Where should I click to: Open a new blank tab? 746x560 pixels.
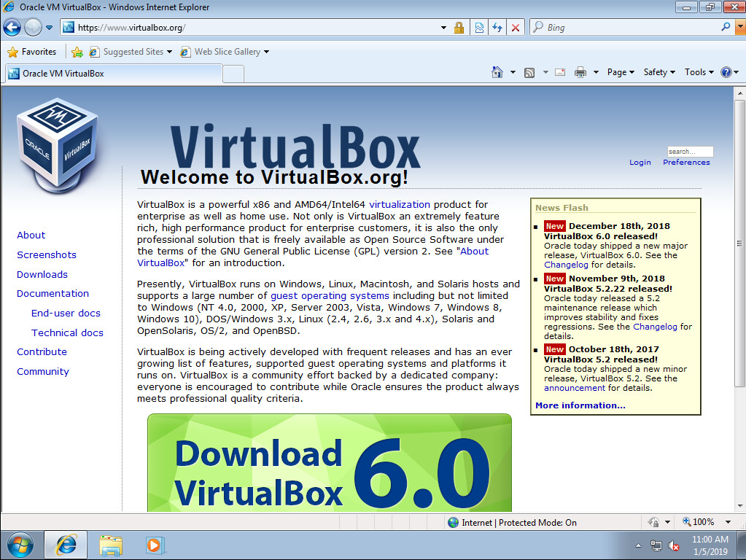tap(233, 74)
